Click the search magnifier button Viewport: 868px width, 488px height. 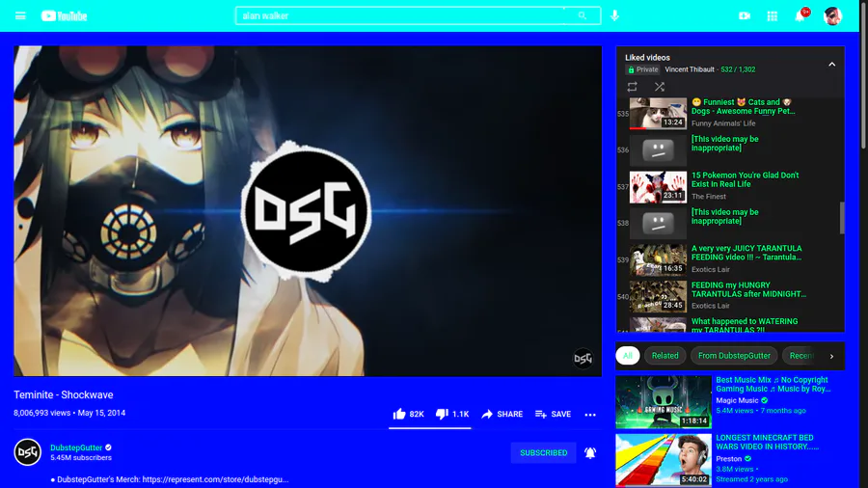tap(583, 16)
